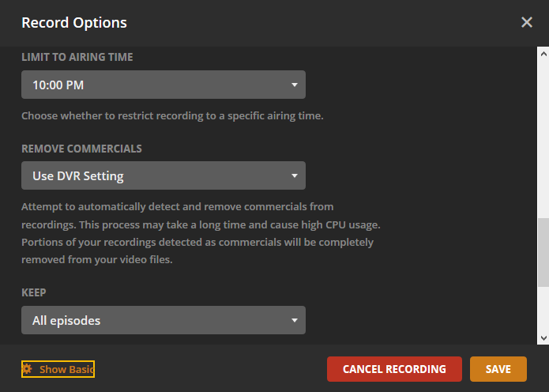Open the Keep episodes dropdown
549x392 pixels.
point(163,320)
